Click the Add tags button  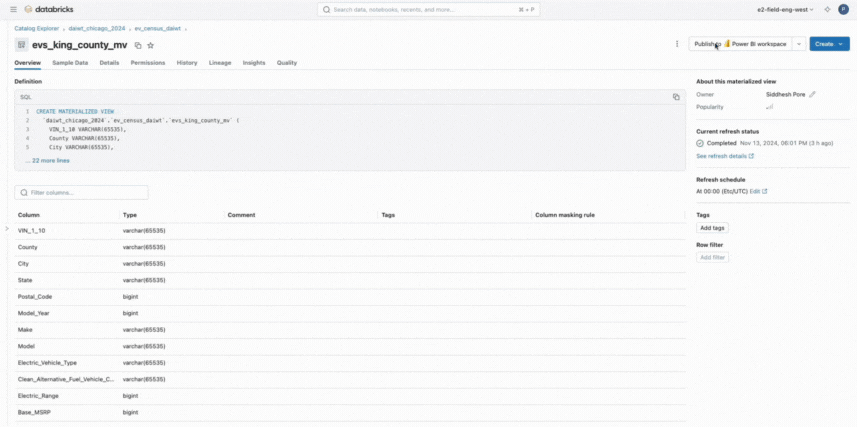click(x=712, y=228)
